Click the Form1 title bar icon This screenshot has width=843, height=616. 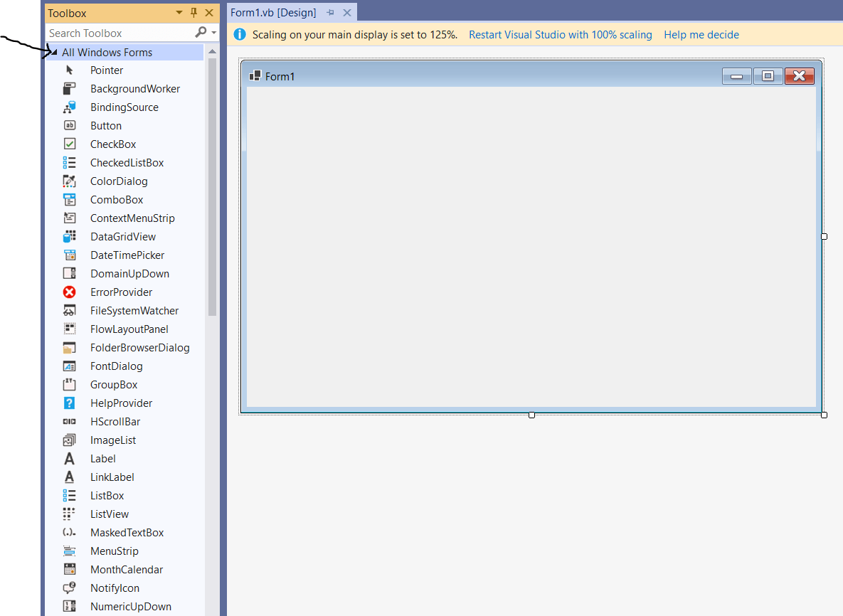255,76
